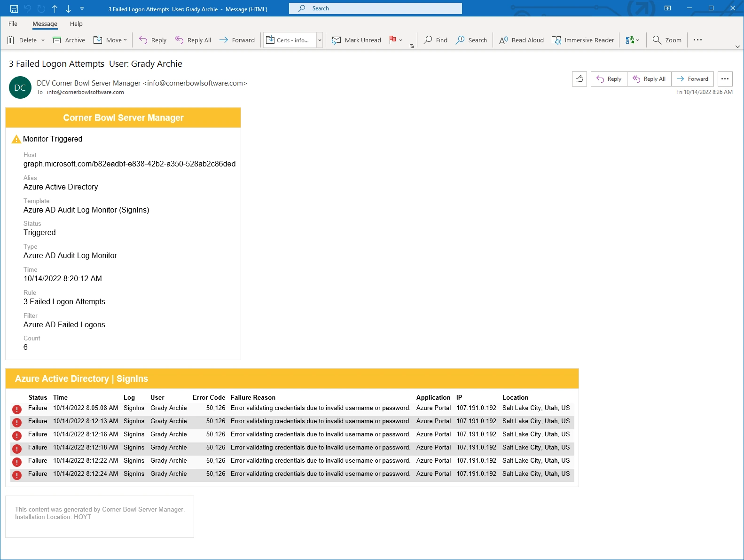Click Reply All in message header
Viewport: 744px width, 560px height.
click(649, 79)
